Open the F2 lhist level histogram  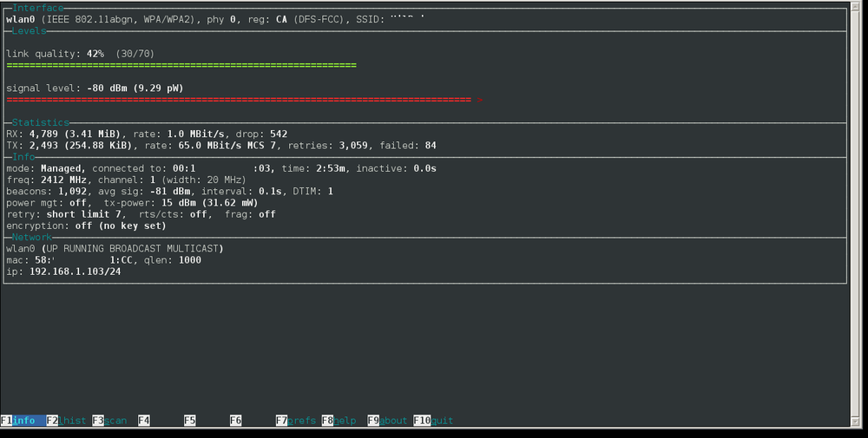pos(67,421)
